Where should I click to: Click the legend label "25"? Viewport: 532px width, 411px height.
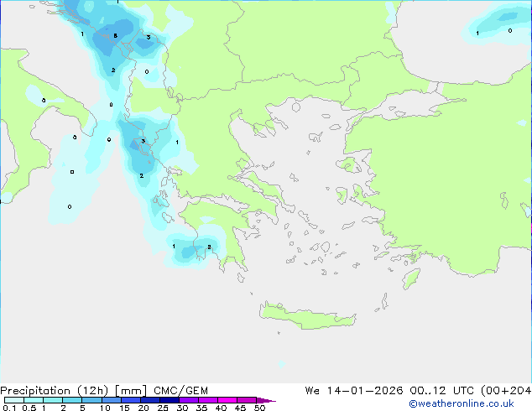[x=163, y=408]
